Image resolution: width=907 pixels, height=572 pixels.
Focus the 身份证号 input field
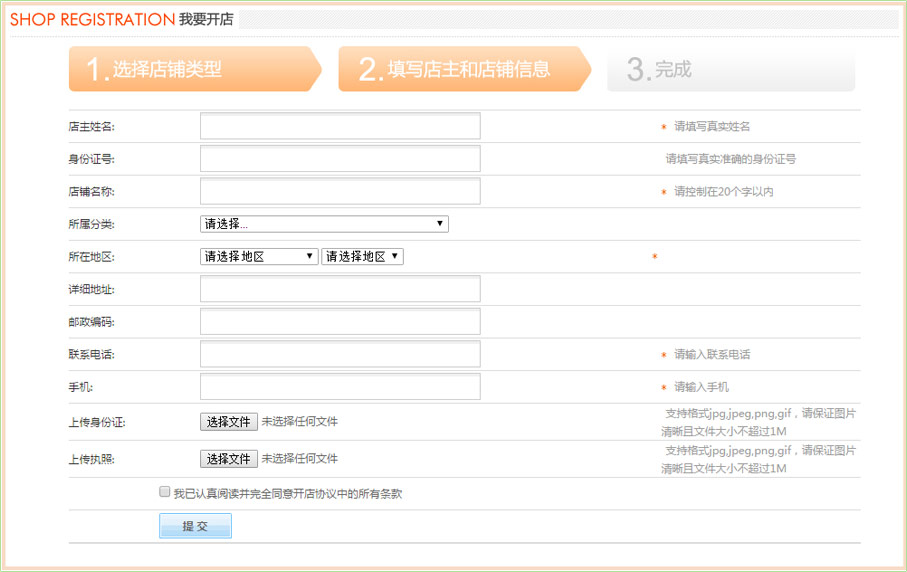point(340,159)
